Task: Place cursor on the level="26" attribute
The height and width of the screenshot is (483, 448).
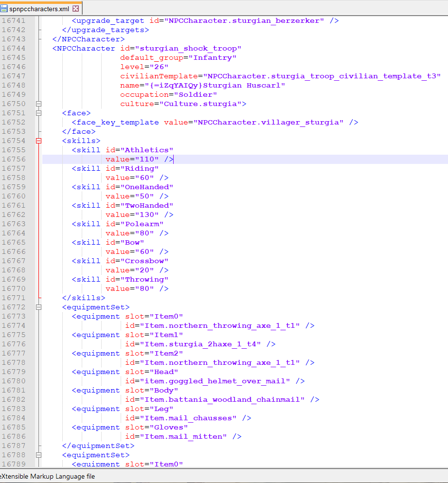Action: click(x=144, y=67)
